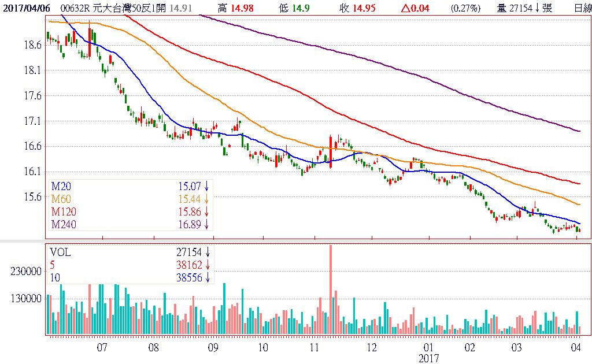This screenshot has height=364, width=592.
Task: Click the purple down arrow beside M240 value
Action: click(206, 224)
